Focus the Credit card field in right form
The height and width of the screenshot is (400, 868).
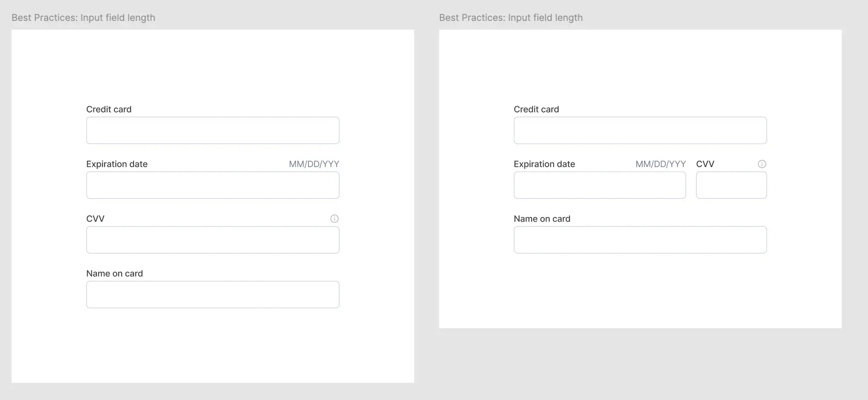pos(640,130)
